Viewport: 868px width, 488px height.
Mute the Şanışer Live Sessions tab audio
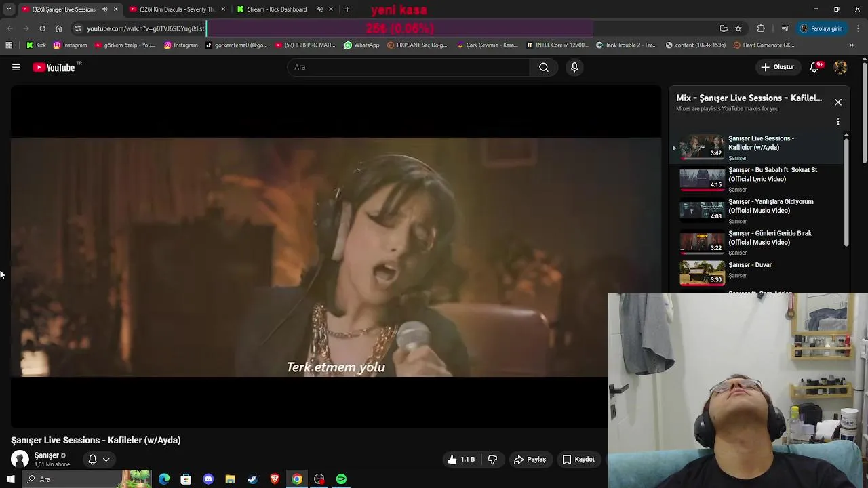(x=104, y=9)
